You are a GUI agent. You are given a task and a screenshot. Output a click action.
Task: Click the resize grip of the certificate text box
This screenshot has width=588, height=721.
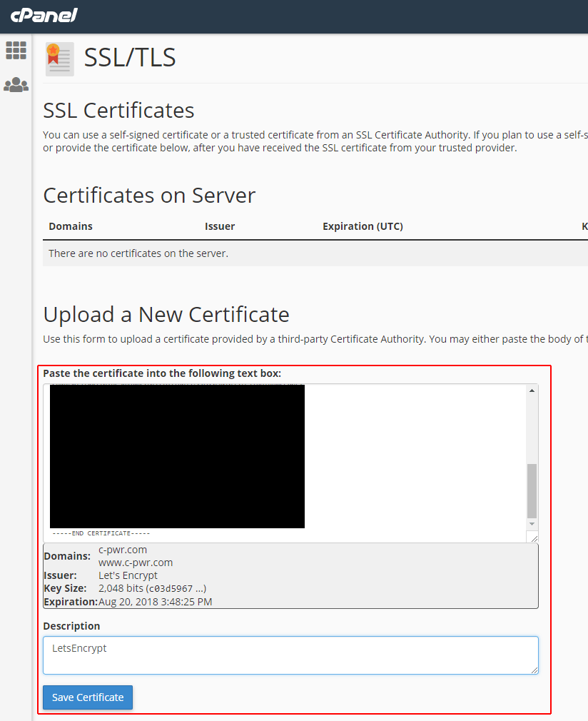click(534, 538)
